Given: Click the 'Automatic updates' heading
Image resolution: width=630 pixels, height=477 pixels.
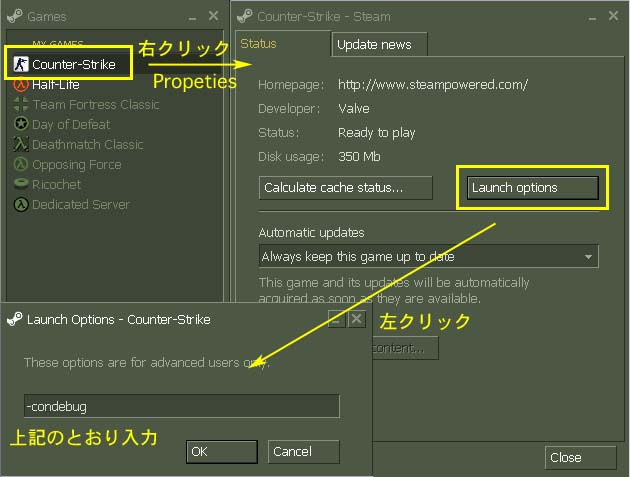Looking at the screenshot, I should [311, 233].
